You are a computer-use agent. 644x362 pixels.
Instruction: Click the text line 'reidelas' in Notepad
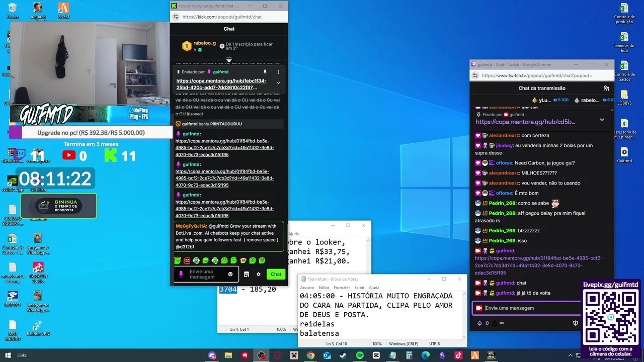317,324
